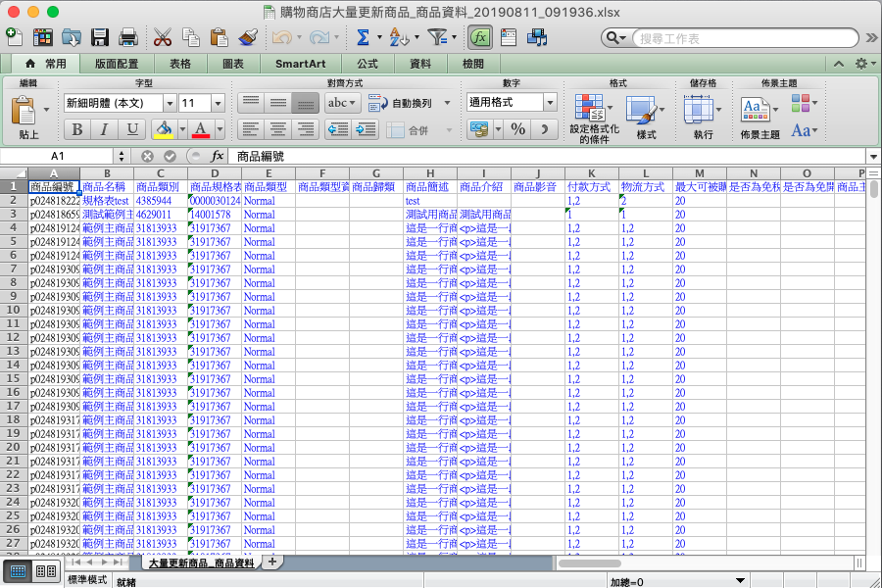Click the red font color A swatch

pos(201,130)
